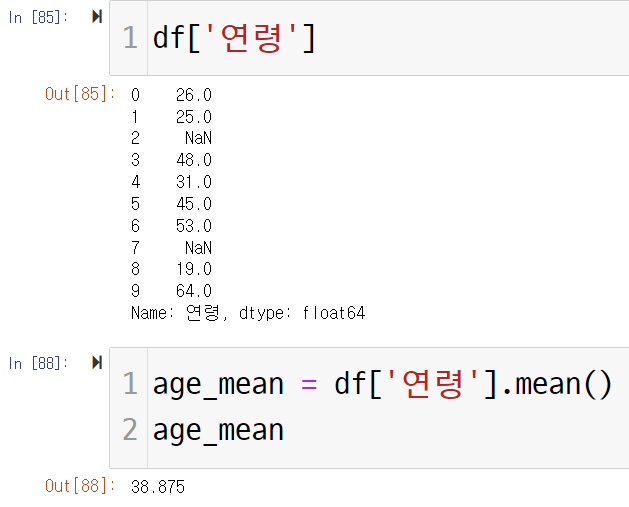
Task: Click the NaN value in row 7
Action: coord(198,248)
